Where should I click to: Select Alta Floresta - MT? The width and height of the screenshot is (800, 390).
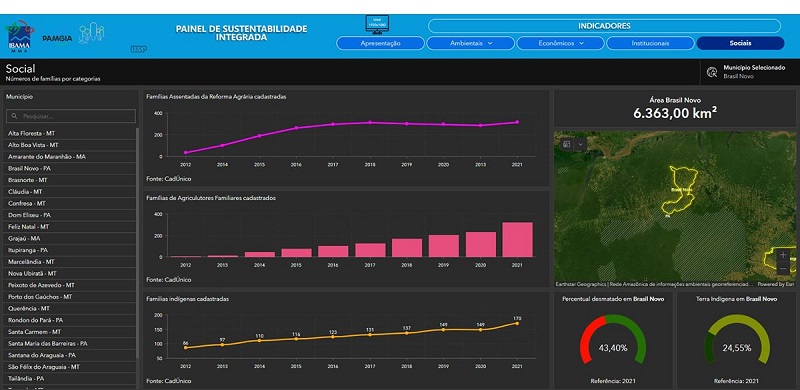click(70, 133)
